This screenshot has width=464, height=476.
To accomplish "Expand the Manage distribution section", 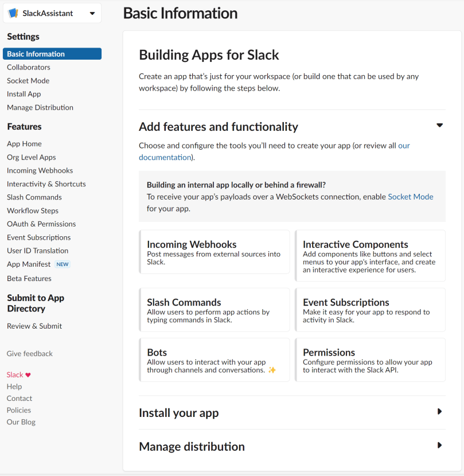I will 439,445.
